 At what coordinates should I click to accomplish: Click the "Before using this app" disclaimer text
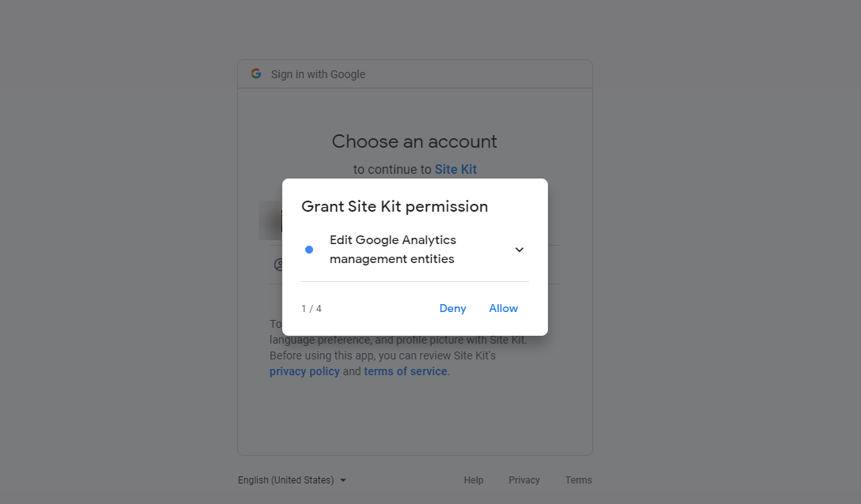tap(382, 355)
